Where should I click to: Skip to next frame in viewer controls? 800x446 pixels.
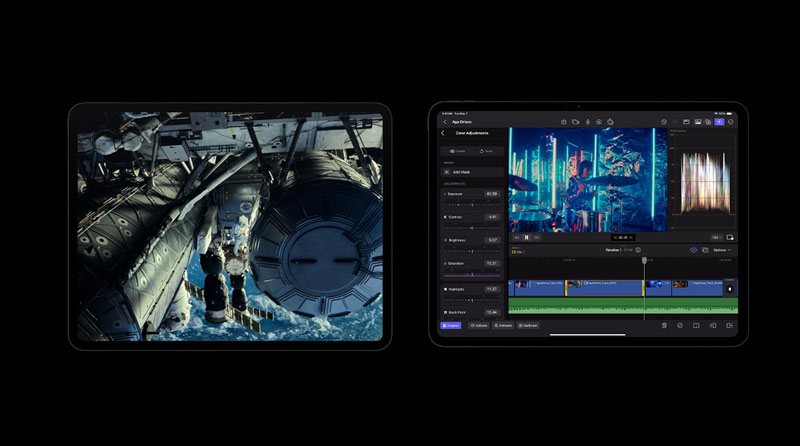tap(536, 237)
